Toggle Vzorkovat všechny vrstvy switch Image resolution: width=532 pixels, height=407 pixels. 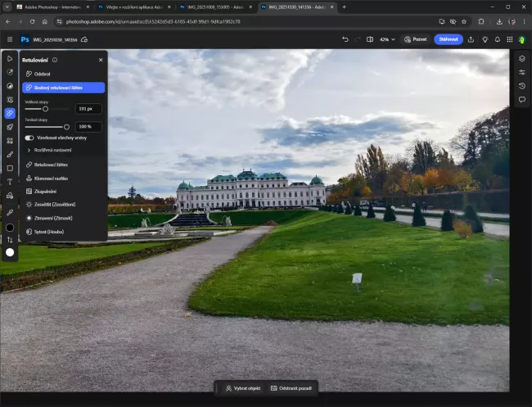coord(29,138)
